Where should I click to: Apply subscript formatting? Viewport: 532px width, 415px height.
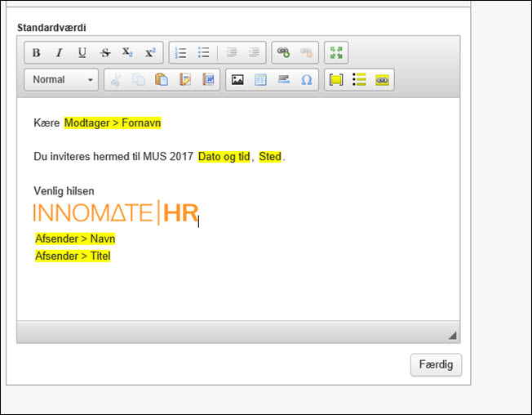(x=127, y=53)
